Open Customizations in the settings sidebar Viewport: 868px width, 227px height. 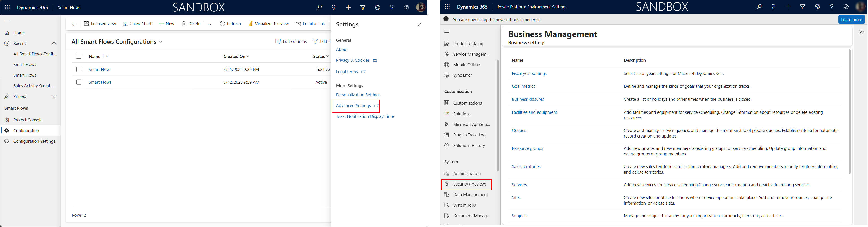tap(467, 103)
